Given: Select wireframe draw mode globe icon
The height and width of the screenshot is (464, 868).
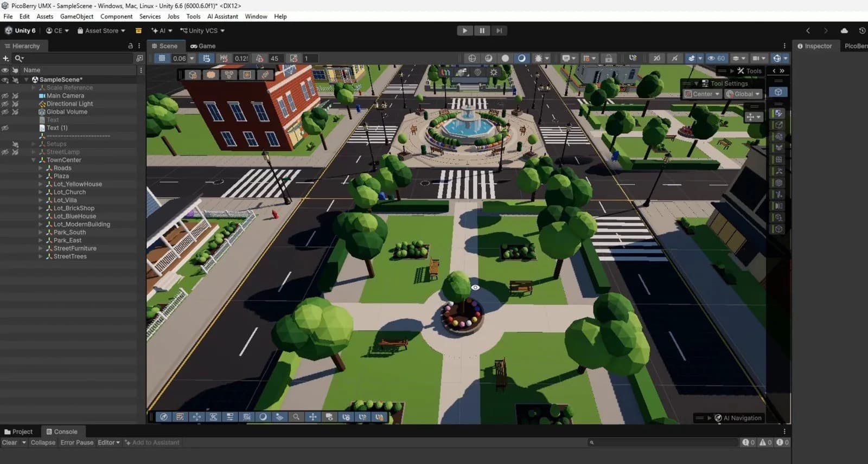Looking at the screenshot, I should 472,59.
